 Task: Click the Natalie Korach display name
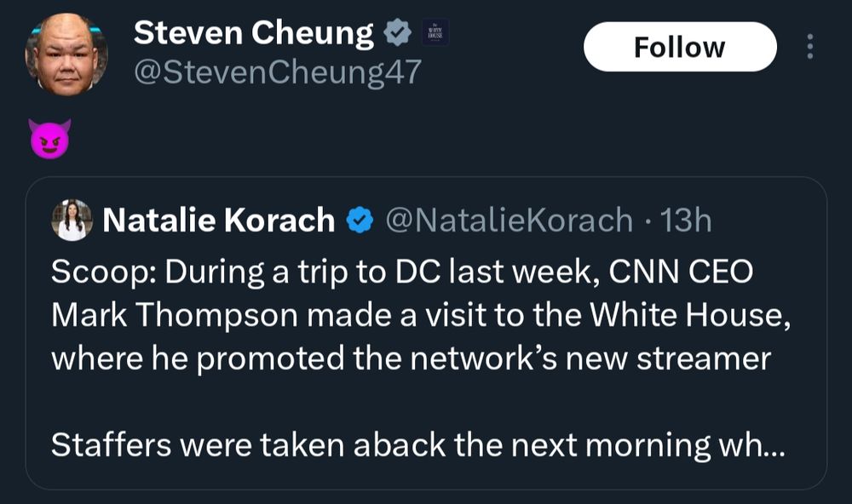[218, 220]
